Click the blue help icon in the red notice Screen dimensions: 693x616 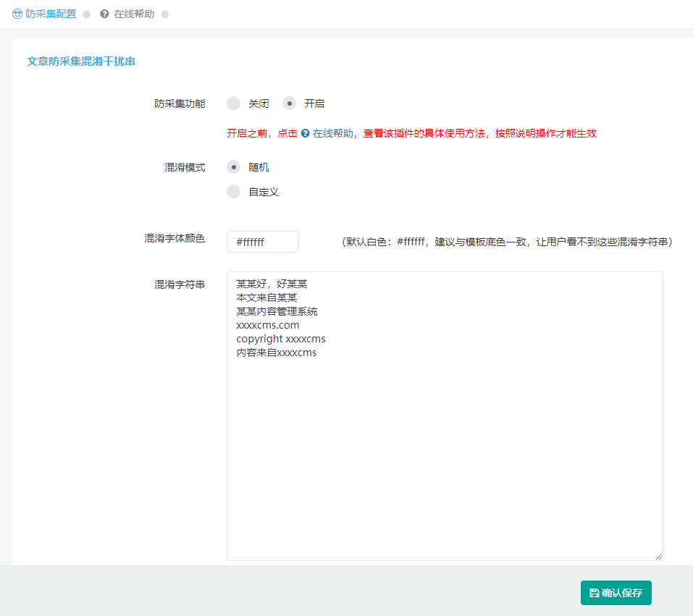[306, 133]
